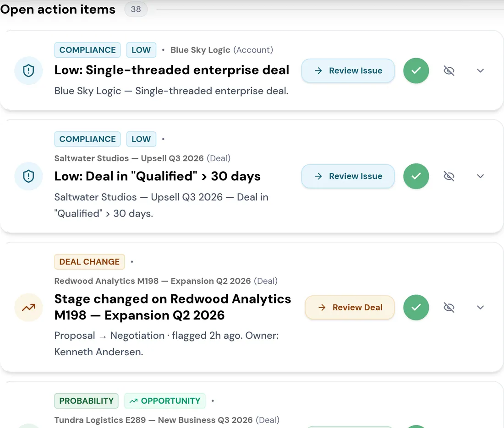Click COMPLIANCE tag on Saltwater Studios card
504x428 pixels.
coord(88,139)
